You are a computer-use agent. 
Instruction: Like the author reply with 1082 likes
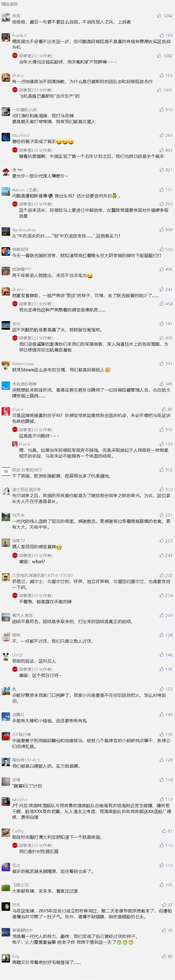click(165, 56)
